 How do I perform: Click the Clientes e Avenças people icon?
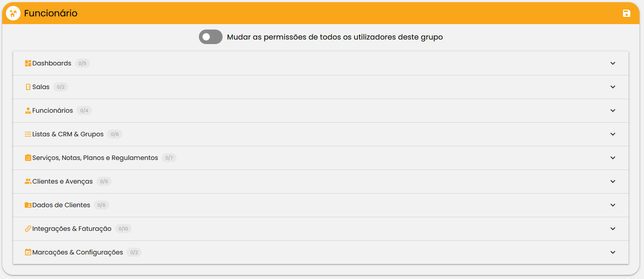point(28,181)
